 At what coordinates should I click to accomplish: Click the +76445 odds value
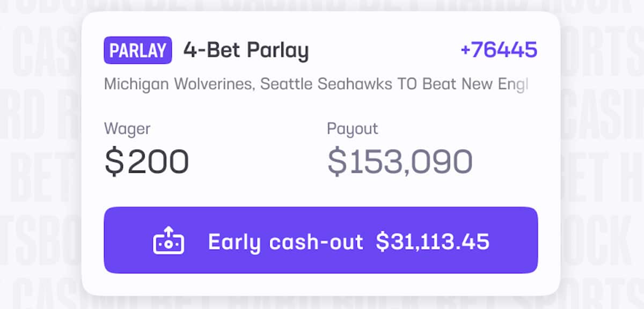click(x=499, y=50)
